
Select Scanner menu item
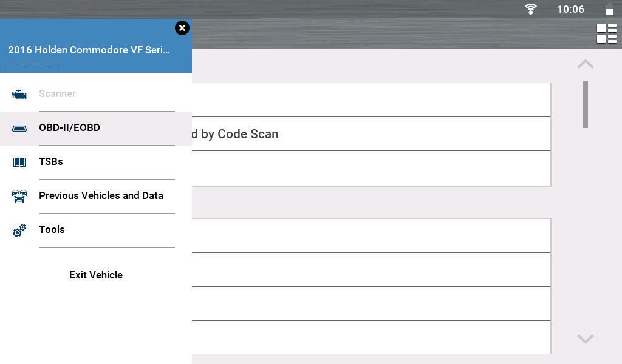click(96, 94)
